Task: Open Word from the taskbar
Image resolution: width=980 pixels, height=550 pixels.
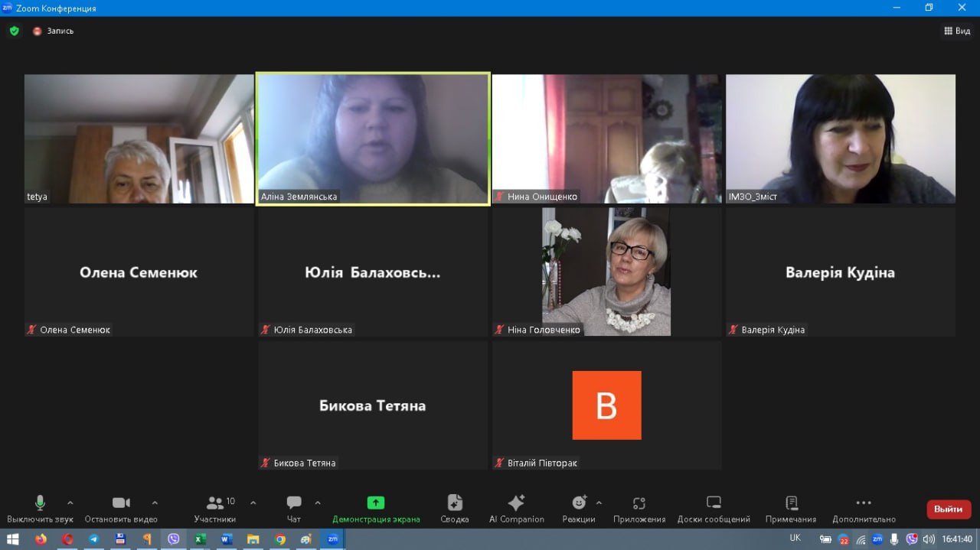Action: coord(227,539)
